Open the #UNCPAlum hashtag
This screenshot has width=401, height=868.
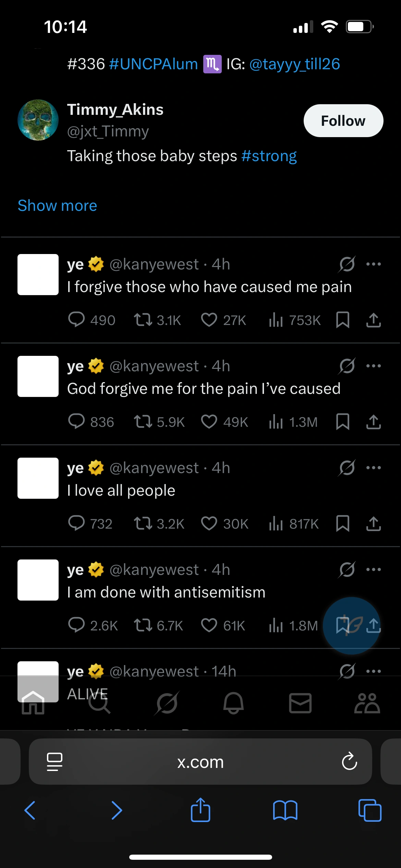154,64
